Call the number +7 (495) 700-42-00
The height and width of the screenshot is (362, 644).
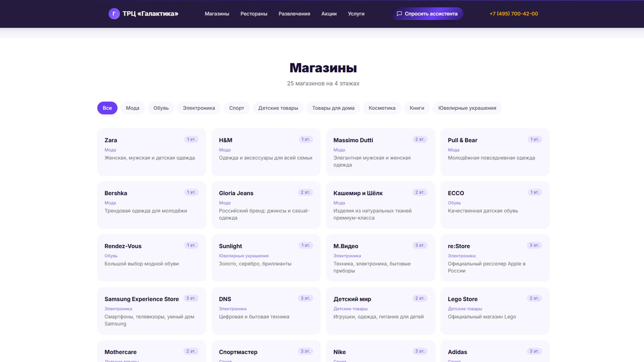[x=514, y=14]
